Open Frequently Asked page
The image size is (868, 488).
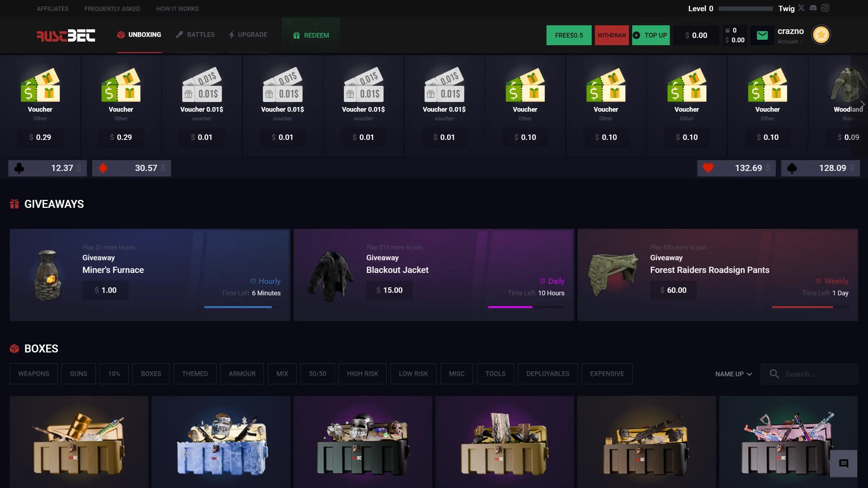coord(112,9)
